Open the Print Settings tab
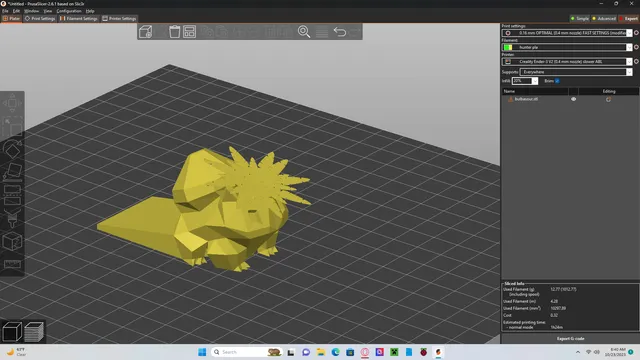The image size is (640, 360). [x=40, y=18]
